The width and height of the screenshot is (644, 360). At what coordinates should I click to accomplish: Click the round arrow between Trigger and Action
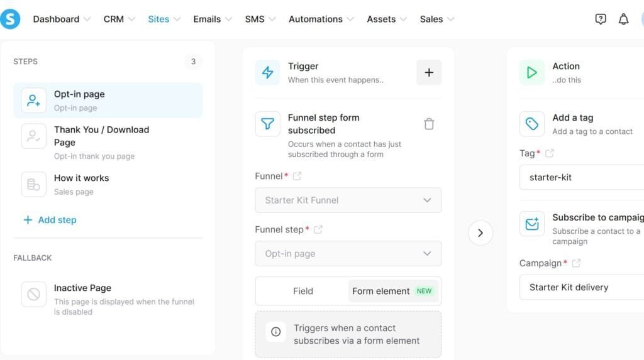[x=480, y=232]
